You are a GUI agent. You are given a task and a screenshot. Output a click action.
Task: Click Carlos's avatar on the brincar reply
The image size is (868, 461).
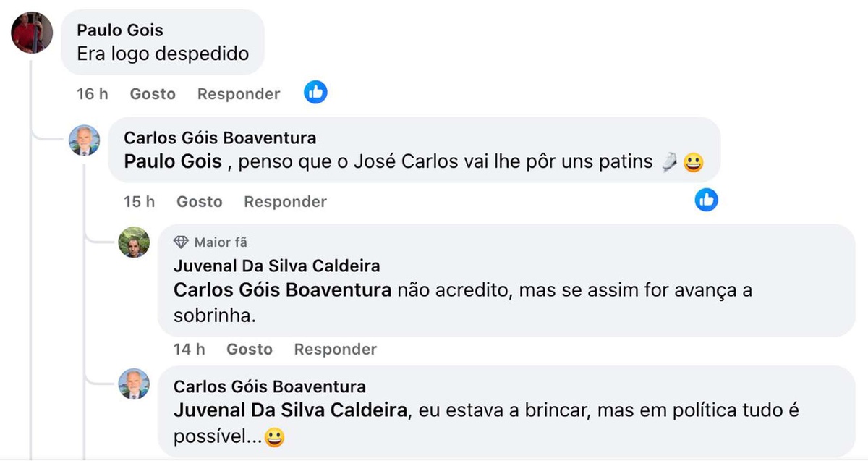[x=134, y=384]
